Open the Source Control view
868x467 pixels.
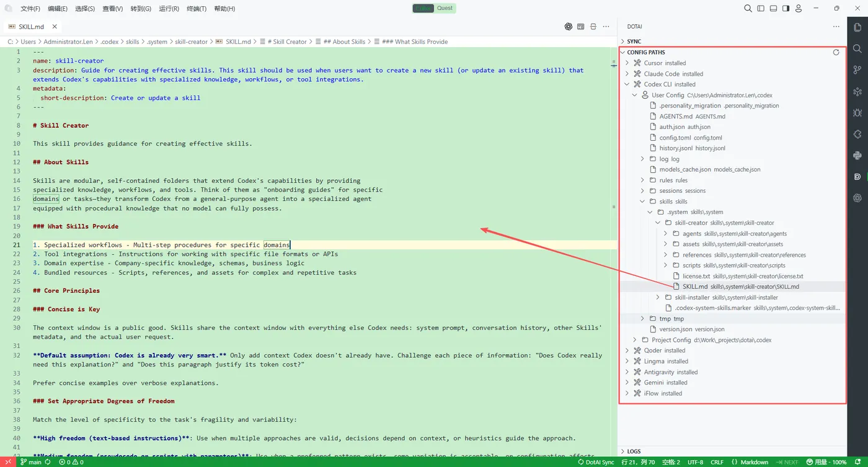(857, 70)
